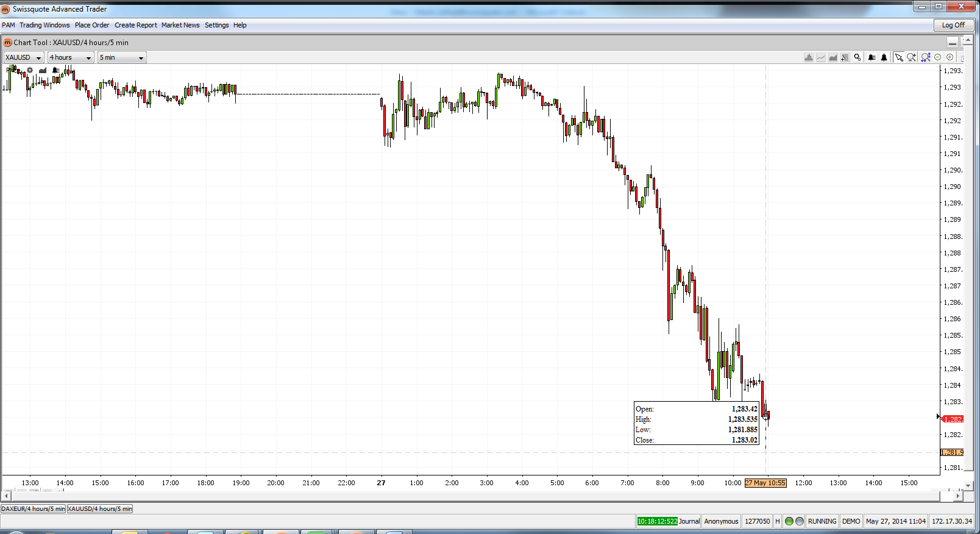The width and height of the screenshot is (980, 534).
Task: Click the gear icon on the price chart
Action: [29, 70]
